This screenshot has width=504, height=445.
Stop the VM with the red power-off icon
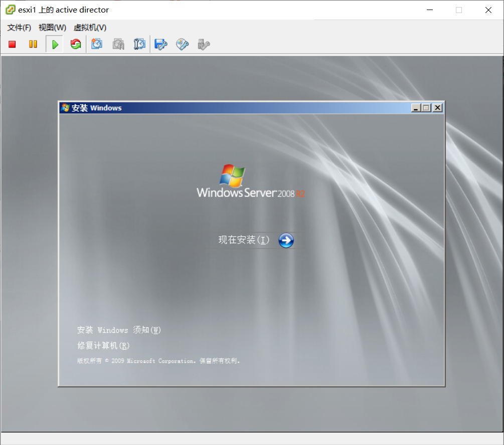tap(12, 44)
